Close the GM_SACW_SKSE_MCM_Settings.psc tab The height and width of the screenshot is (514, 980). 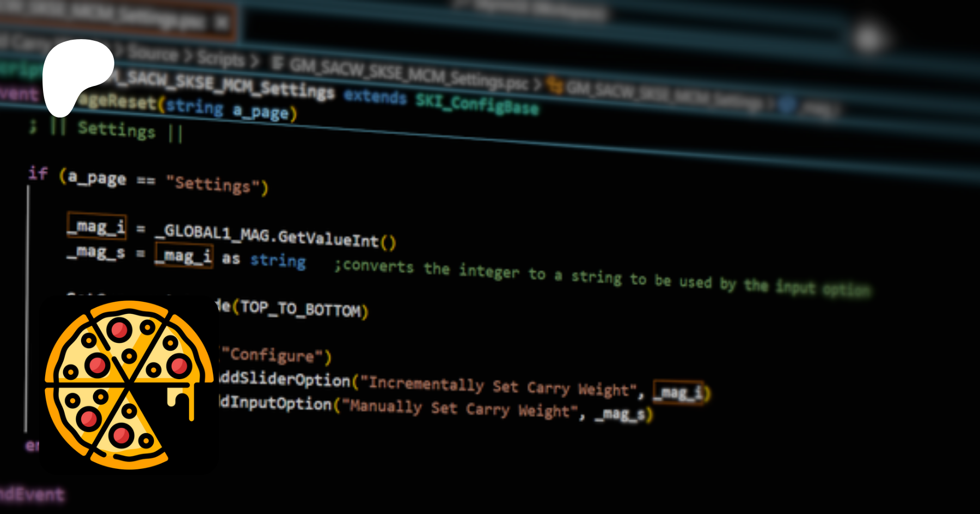222,23
